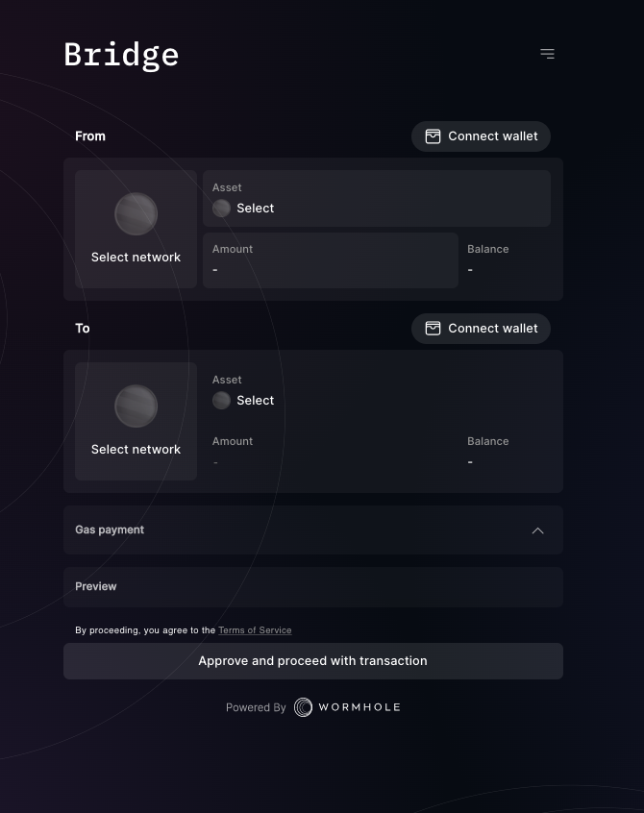Click Select network in the From section
The width and height of the screenshot is (644, 813).
(136, 257)
